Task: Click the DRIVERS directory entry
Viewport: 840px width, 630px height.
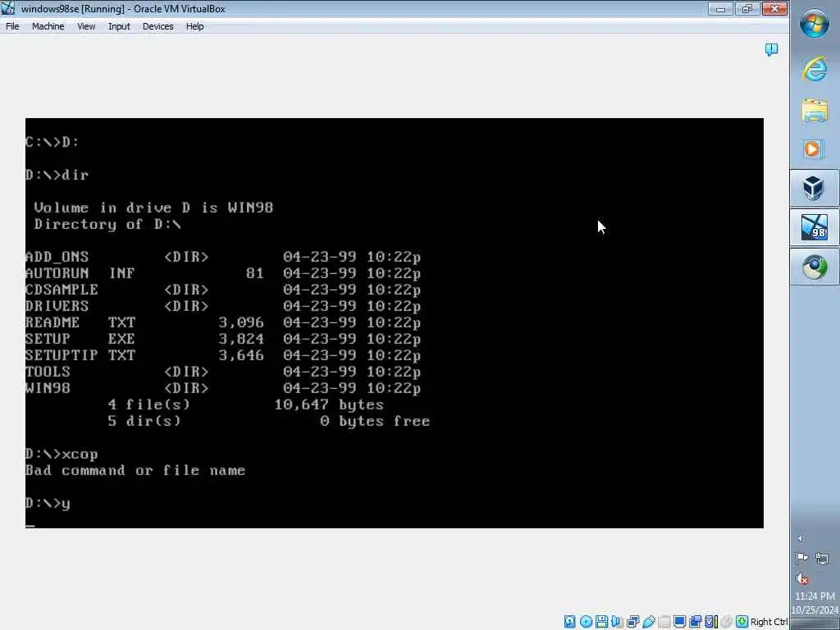Action: coord(223,307)
